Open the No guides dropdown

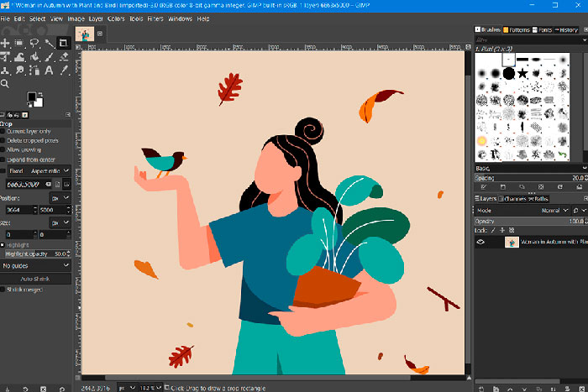click(x=35, y=265)
